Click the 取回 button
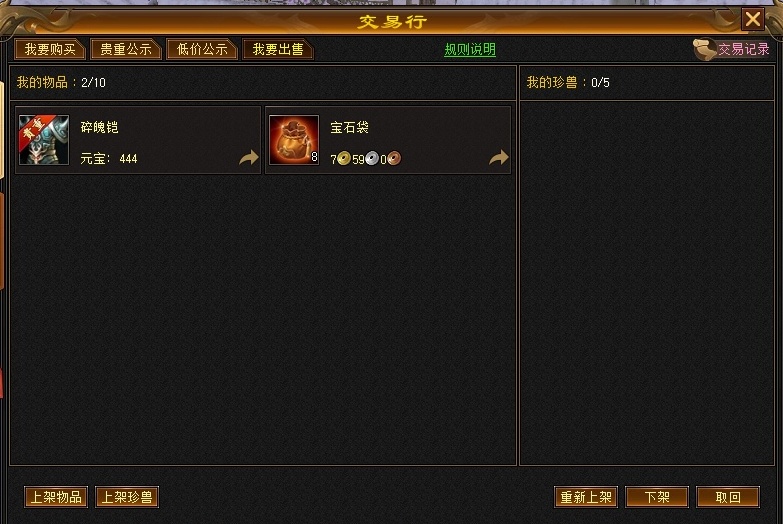The image size is (783, 524). [x=728, y=497]
